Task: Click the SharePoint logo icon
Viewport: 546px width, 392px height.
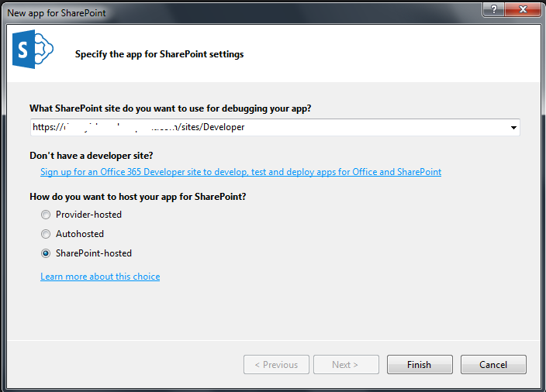Action: click(33, 49)
